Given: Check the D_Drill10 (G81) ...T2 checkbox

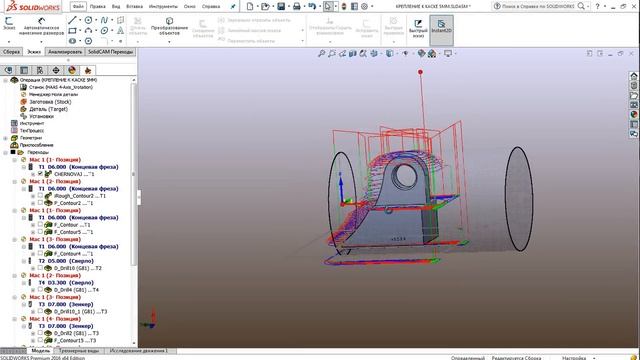Looking at the screenshot, I should click(x=40, y=268).
